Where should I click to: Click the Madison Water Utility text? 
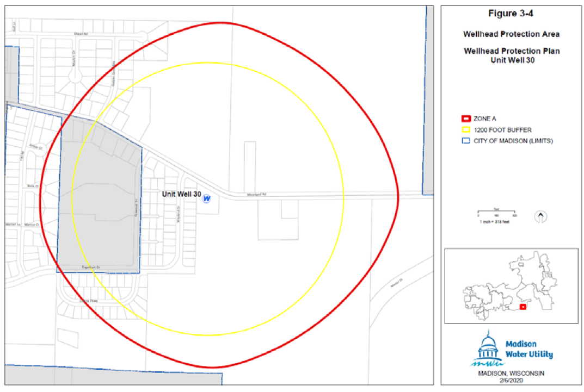(529, 350)
